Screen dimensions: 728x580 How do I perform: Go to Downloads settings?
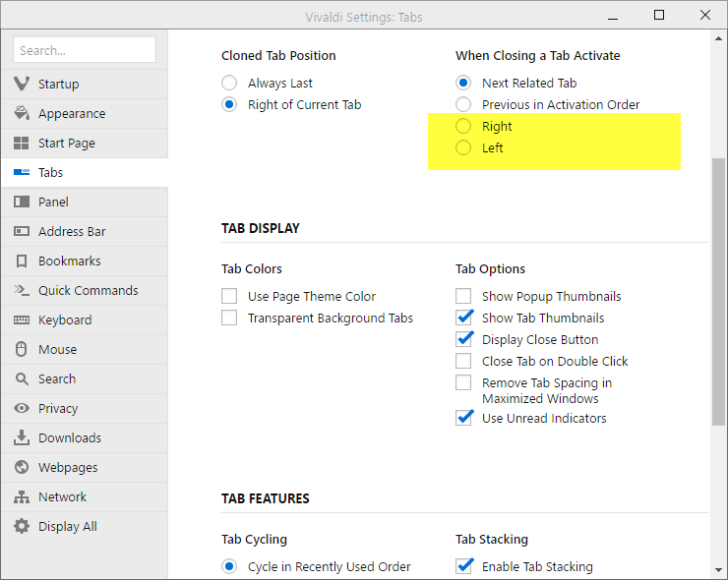coord(85,438)
